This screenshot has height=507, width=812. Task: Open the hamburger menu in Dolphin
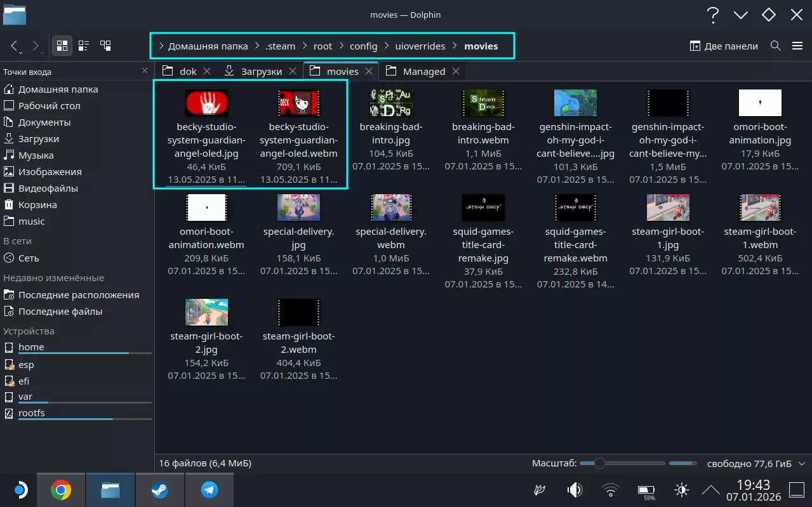797,46
